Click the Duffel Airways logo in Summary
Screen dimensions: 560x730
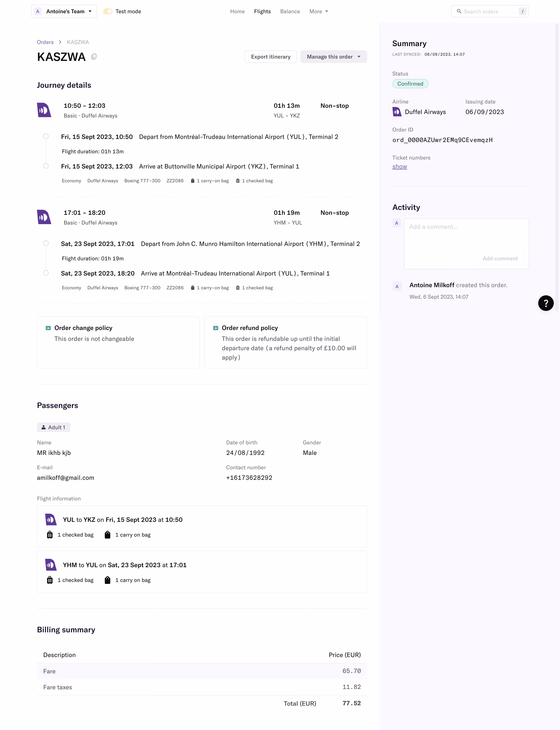coord(397,112)
